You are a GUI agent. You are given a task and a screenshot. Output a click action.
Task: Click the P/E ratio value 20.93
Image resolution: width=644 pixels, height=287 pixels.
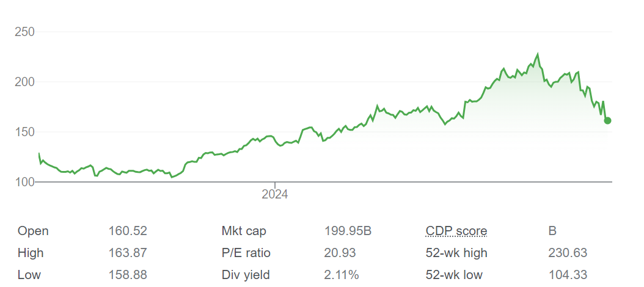340,253
